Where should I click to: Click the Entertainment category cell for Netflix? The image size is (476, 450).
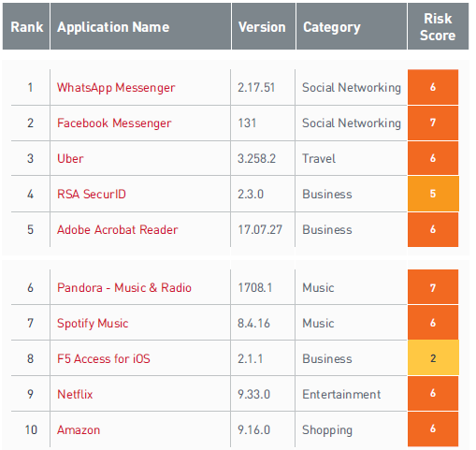pyautogui.click(x=341, y=394)
